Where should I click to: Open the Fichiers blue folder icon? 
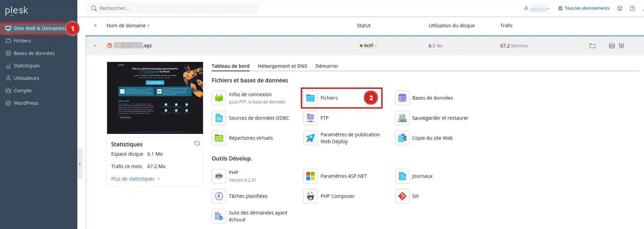[x=310, y=98]
